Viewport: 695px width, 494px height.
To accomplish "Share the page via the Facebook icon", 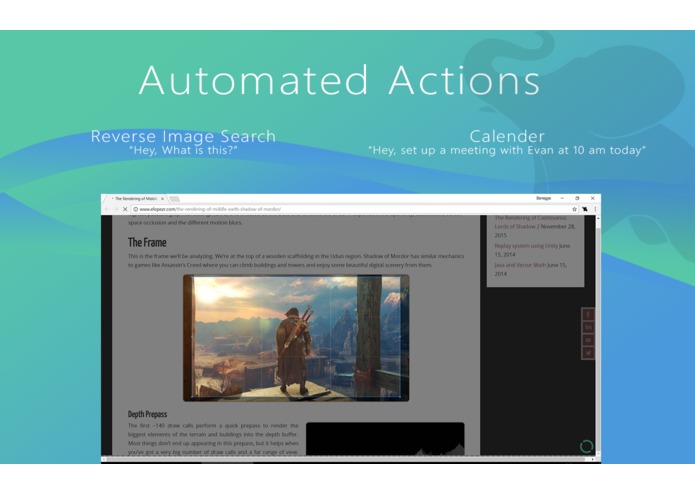I will point(588,315).
